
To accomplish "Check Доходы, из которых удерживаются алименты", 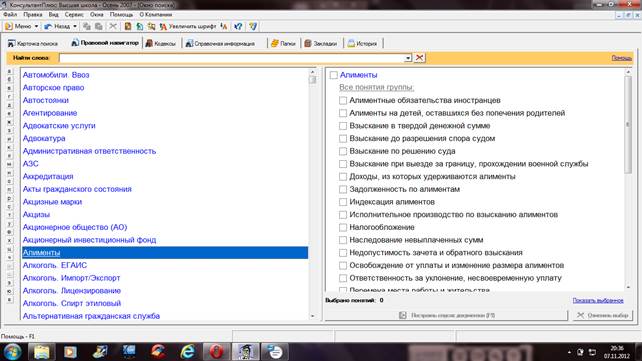I will click(343, 176).
